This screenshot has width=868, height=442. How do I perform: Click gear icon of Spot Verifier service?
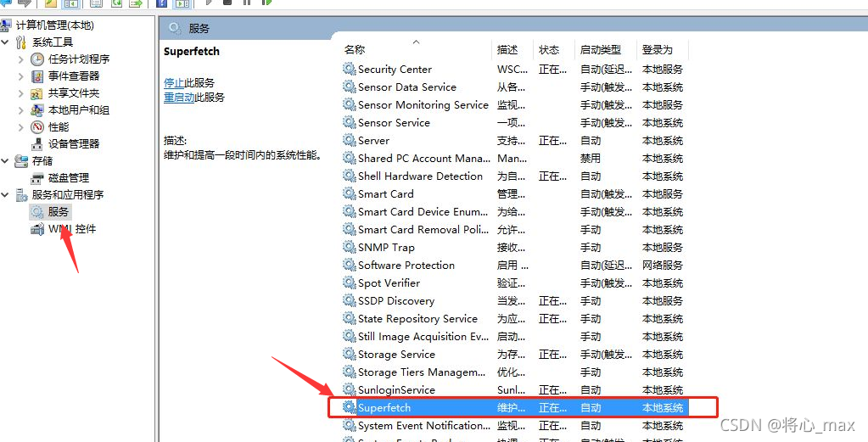point(350,283)
